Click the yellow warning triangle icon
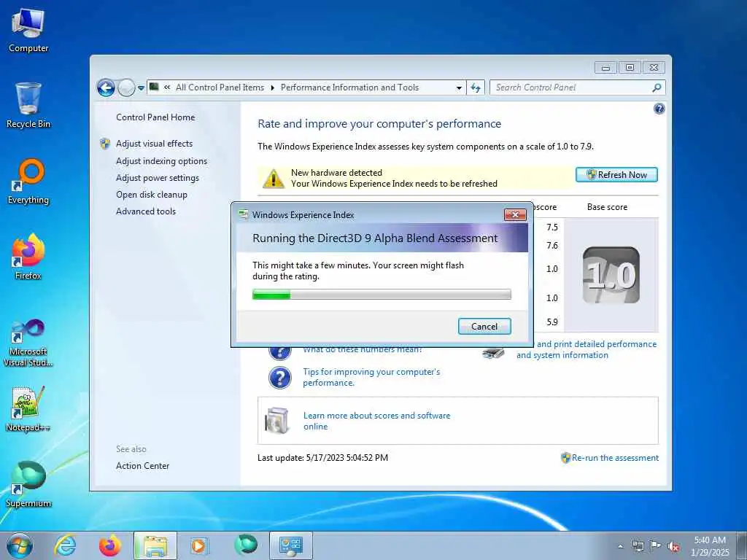Image resolution: width=747 pixels, height=560 pixels. (274, 178)
